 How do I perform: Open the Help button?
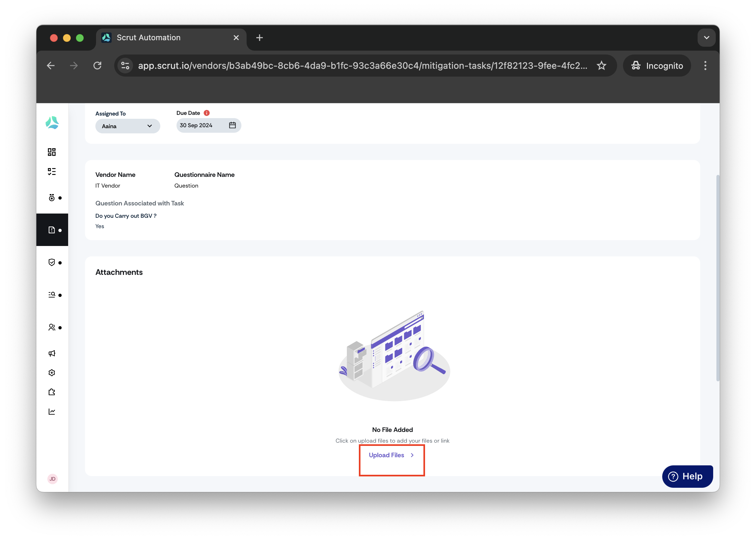coord(687,476)
